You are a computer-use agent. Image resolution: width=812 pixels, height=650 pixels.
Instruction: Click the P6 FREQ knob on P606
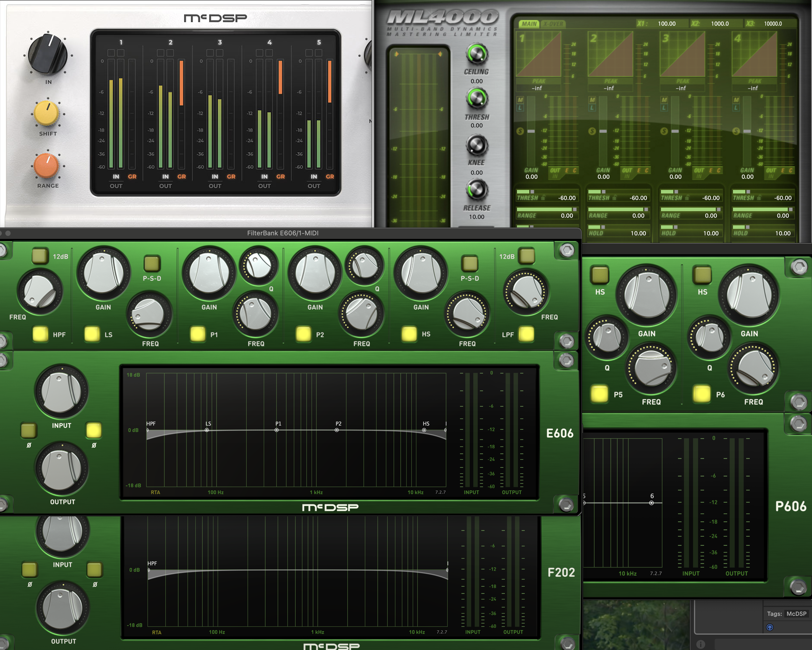pos(754,368)
